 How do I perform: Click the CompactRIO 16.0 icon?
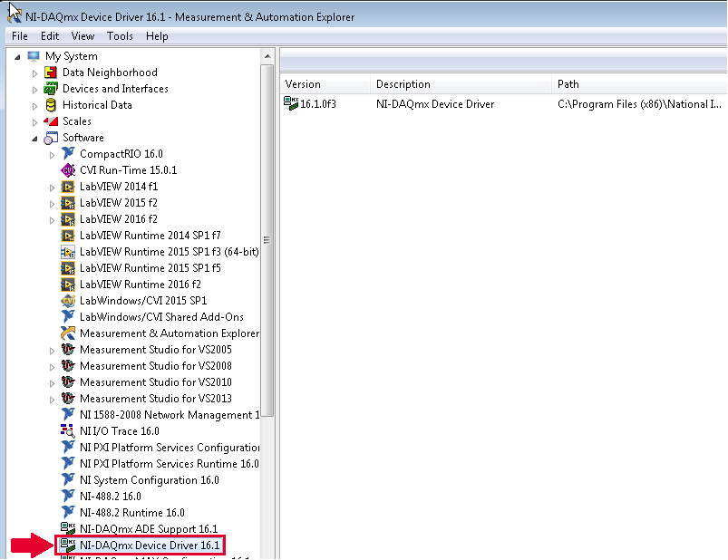pos(68,153)
